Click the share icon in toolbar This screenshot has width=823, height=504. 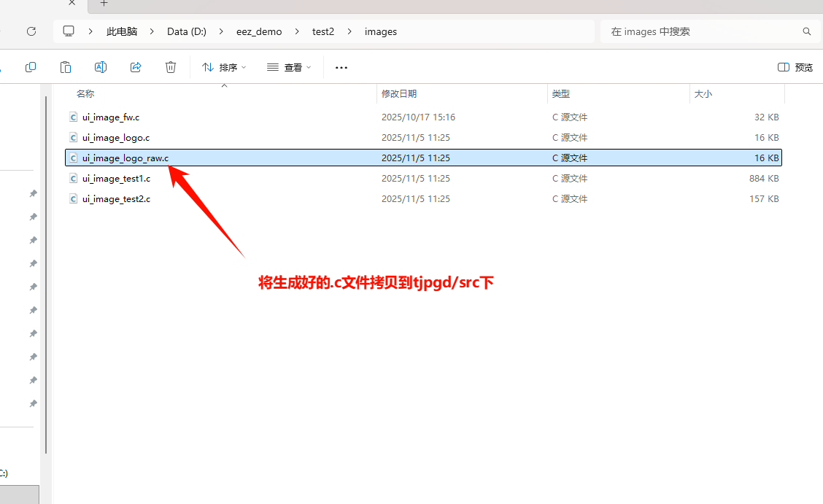click(136, 67)
